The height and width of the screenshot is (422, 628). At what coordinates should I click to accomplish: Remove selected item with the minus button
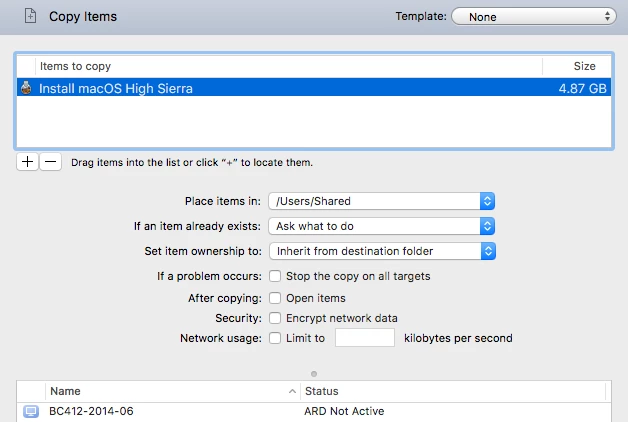pyautogui.click(x=50, y=162)
